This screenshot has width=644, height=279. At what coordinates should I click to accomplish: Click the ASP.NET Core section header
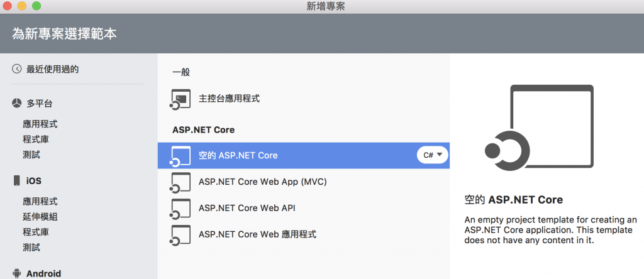point(203,130)
